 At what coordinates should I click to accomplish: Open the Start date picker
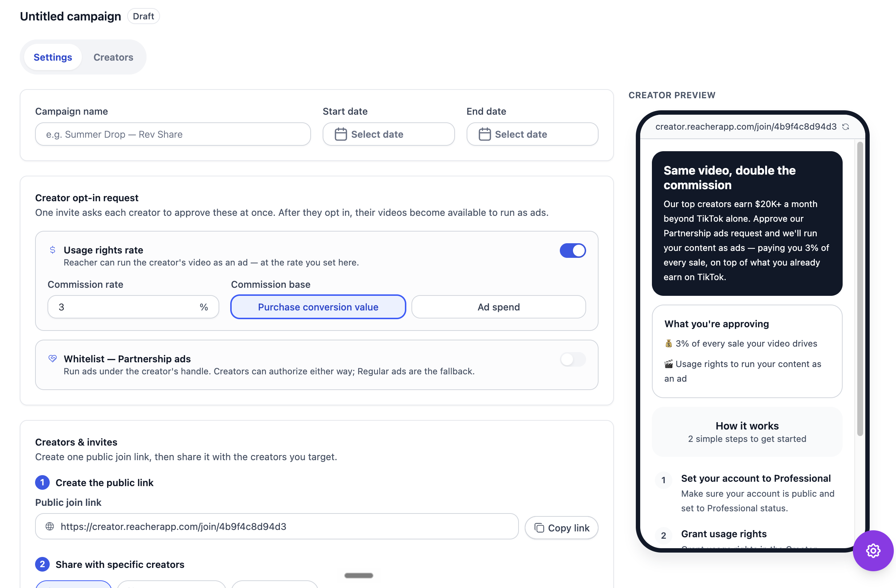[x=388, y=134]
